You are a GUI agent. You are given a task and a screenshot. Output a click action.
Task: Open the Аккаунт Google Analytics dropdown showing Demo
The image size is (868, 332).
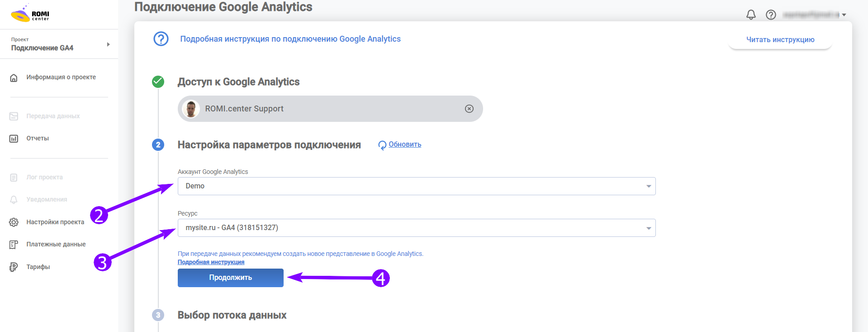417,186
